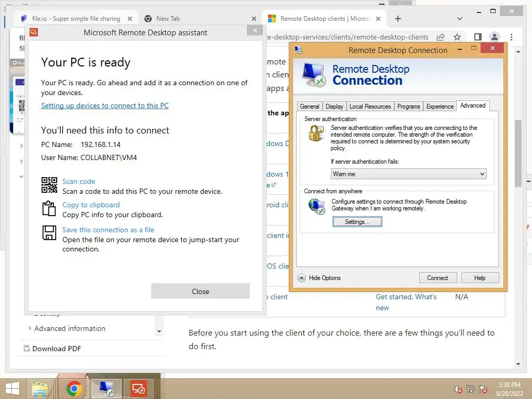Click the Remote Desktop assistant title bar icon
532x399 pixels.
34,33
